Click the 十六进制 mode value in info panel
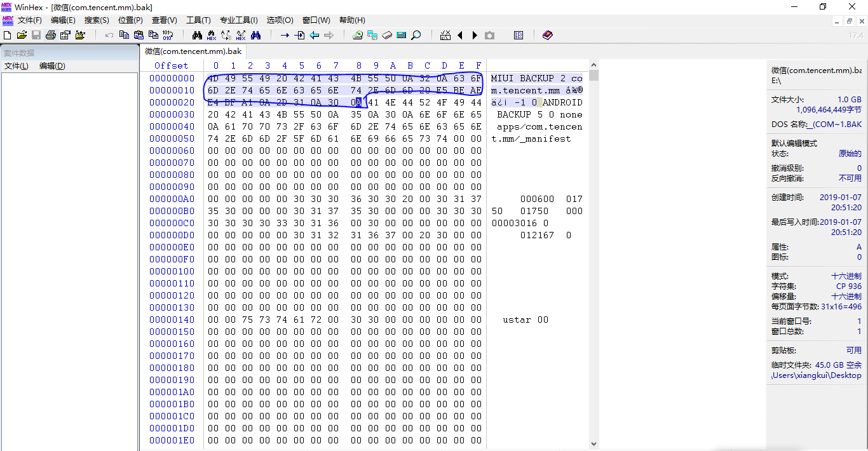 click(x=846, y=276)
